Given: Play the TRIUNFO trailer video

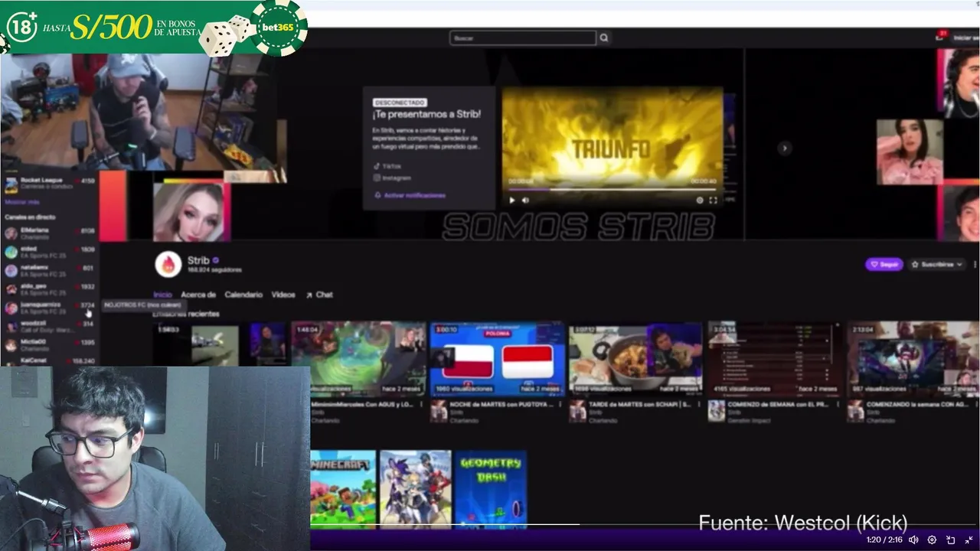Looking at the screenshot, I should [512, 201].
